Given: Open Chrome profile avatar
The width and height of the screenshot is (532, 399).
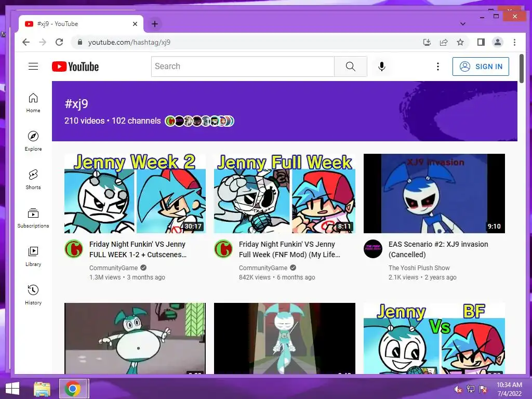Looking at the screenshot, I should pos(498,42).
